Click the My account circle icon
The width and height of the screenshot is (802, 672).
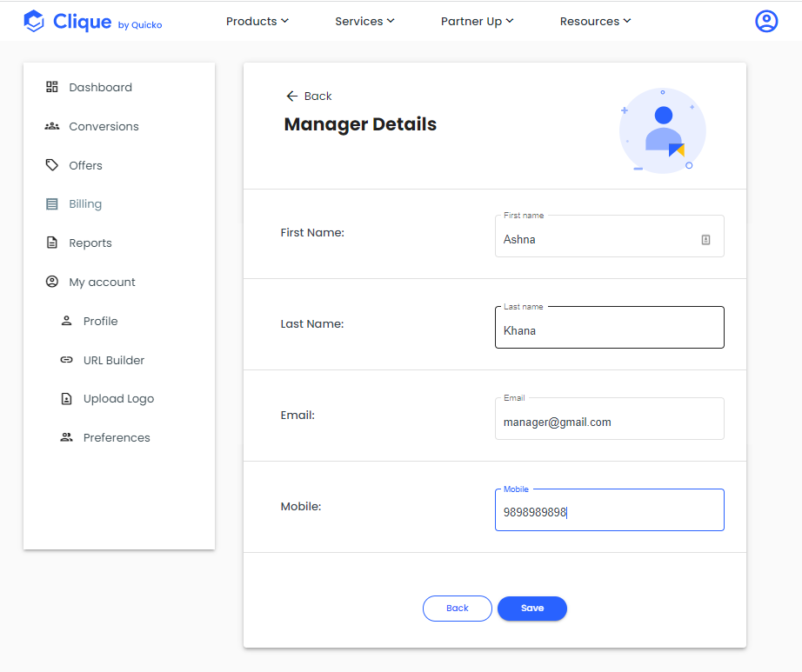coord(51,282)
